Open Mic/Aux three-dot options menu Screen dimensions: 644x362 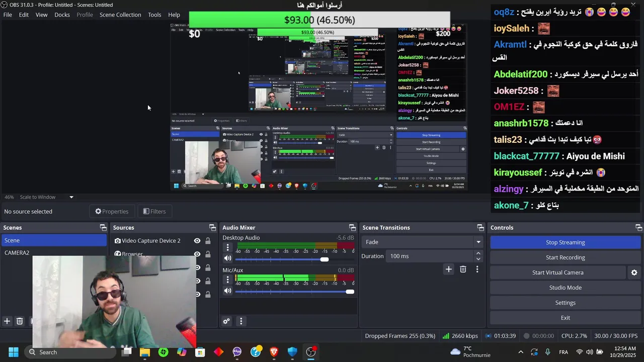click(x=227, y=280)
